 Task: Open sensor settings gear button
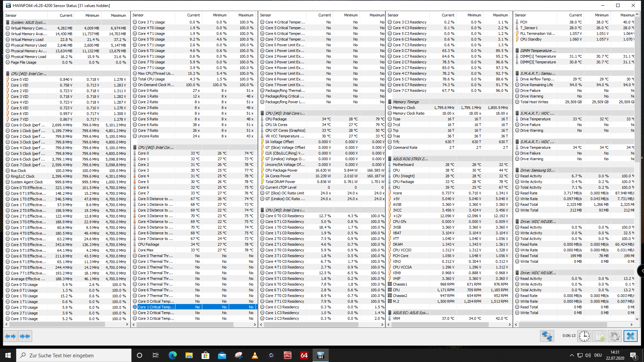point(615,336)
